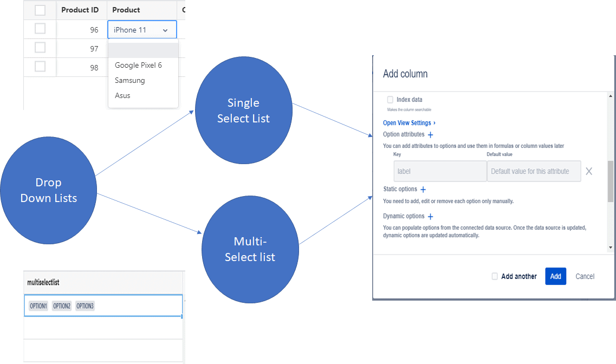The image size is (616, 364).
Task: Check the checkbox for Product ID 98
Action: tap(40, 66)
